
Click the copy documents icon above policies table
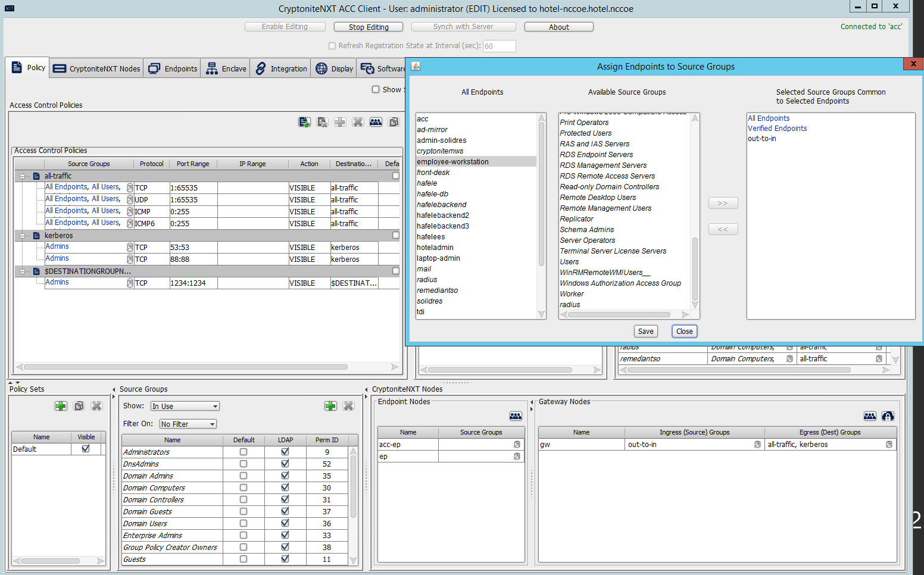(394, 122)
